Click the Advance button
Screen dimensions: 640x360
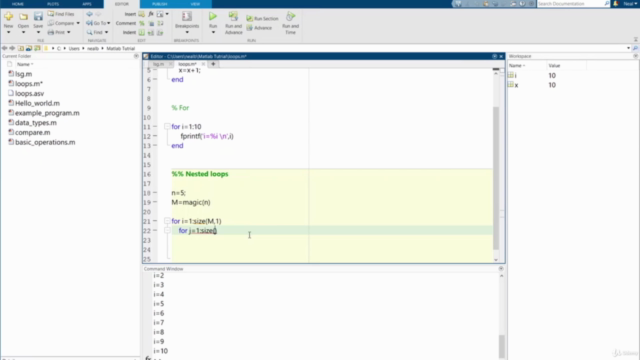pos(259,28)
